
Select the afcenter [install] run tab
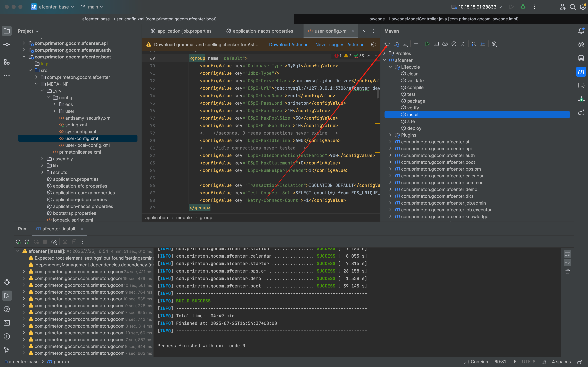tap(59, 229)
